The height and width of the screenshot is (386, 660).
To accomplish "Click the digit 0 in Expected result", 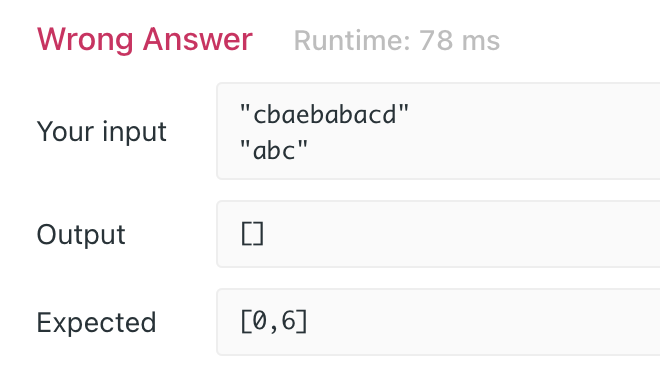I will (260, 321).
